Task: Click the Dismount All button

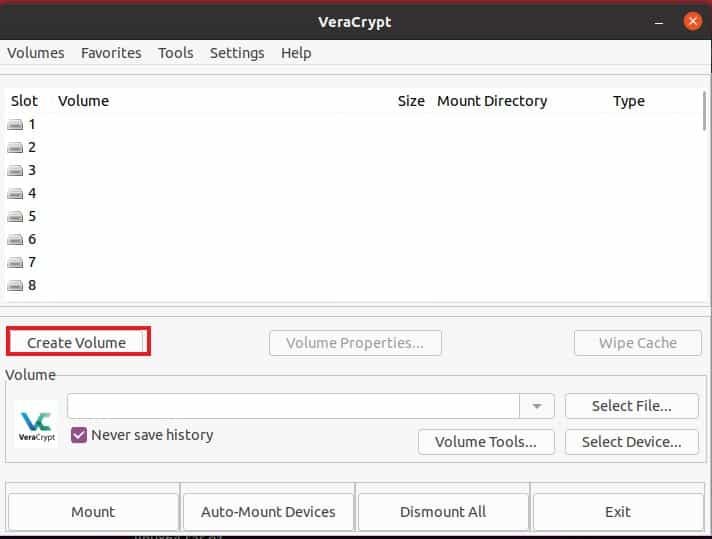Action: click(x=443, y=512)
